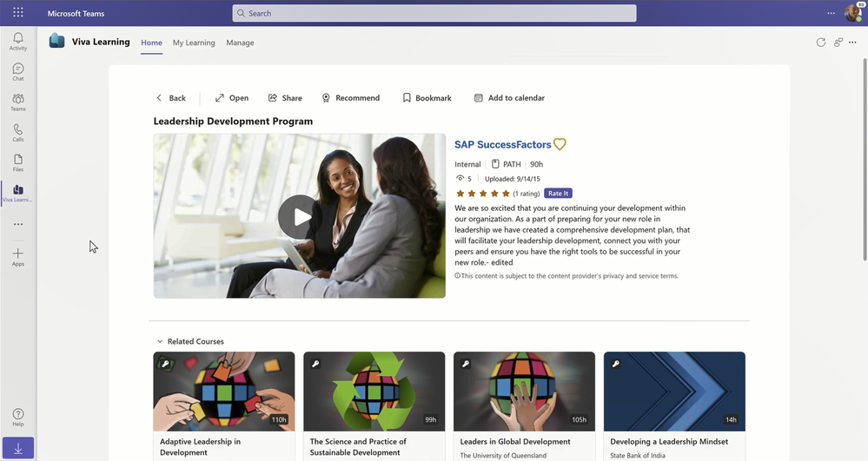
Task: Open the profile avatar menu
Action: (x=853, y=13)
